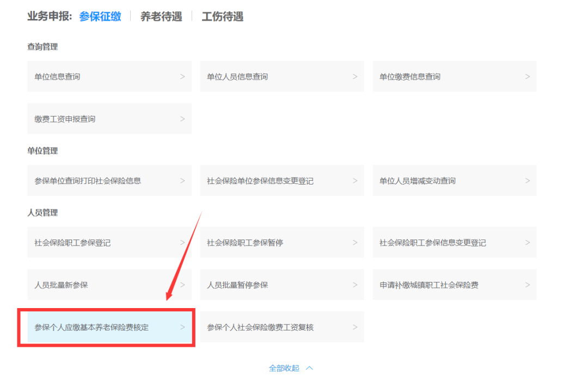Click the 全部收起 link
588x387 pixels.
(x=284, y=368)
